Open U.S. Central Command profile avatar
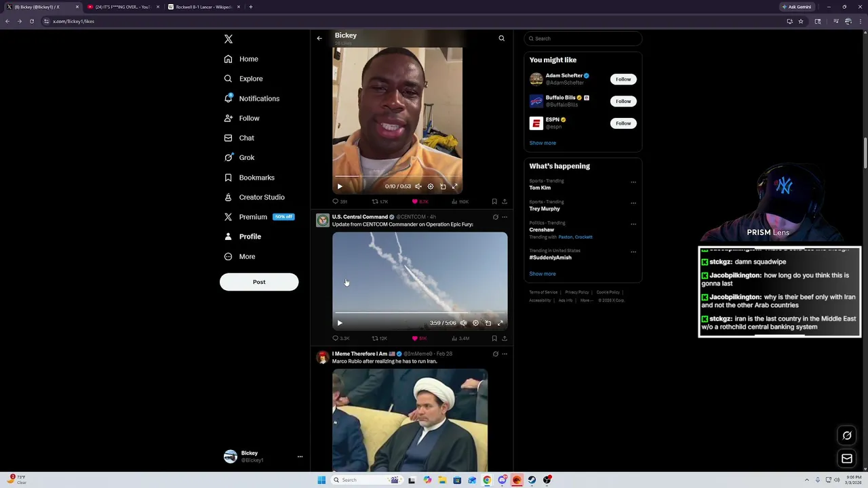 [x=323, y=220]
